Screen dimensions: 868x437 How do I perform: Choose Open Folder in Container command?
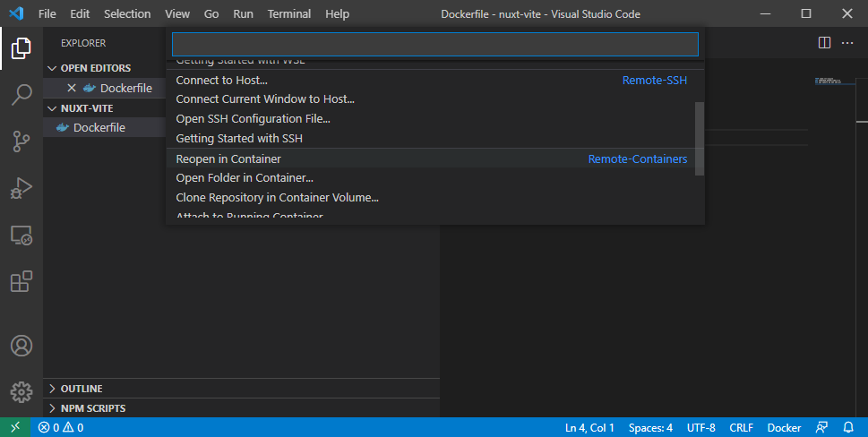[x=431, y=178]
